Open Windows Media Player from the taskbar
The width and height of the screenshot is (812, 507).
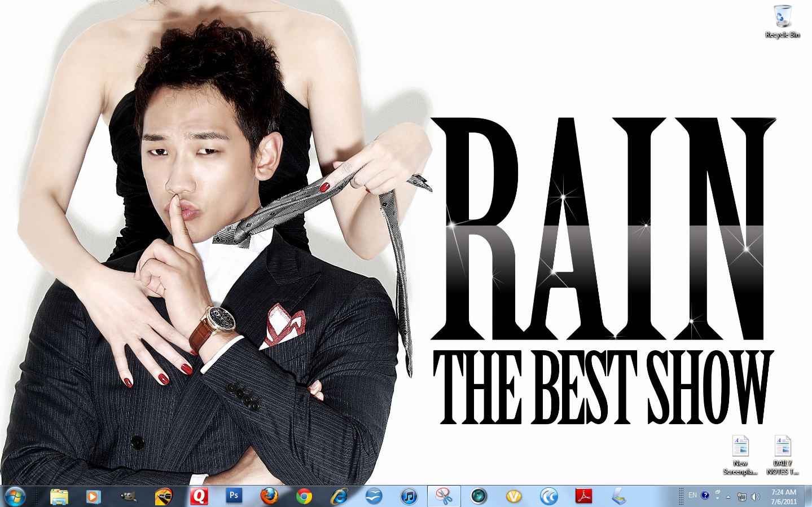tap(94, 496)
